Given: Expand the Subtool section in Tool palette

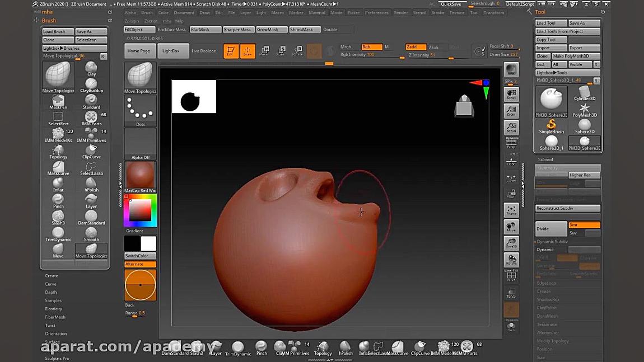Looking at the screenshot, I should click(545, 159).
